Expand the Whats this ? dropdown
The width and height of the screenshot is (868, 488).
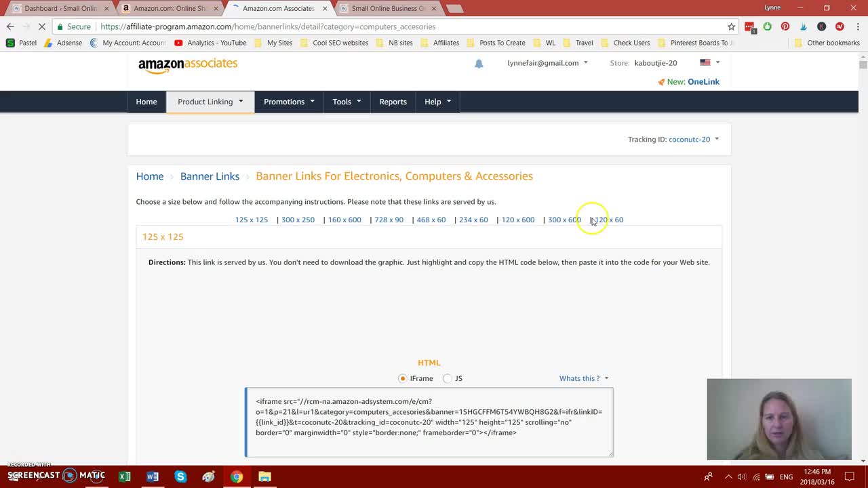pyautogui.click(x=584, y=378)
